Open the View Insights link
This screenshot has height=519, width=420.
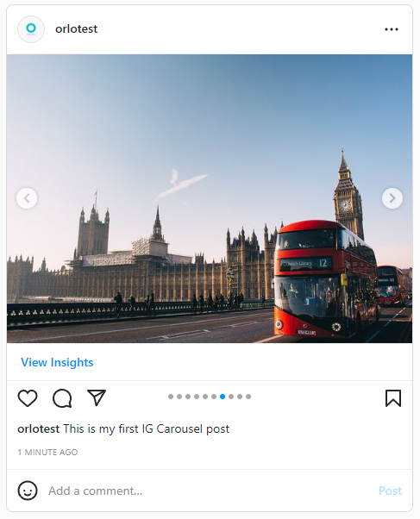[x=57, y=362]
